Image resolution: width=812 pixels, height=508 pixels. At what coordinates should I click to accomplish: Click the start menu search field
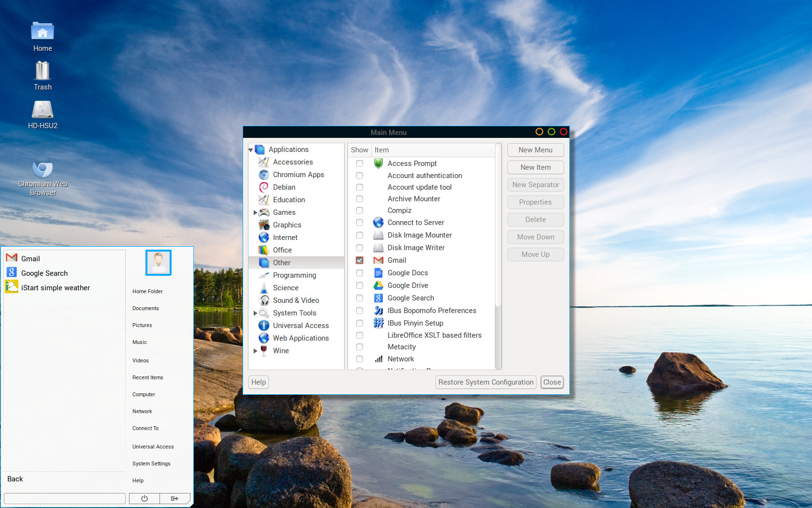65,498
